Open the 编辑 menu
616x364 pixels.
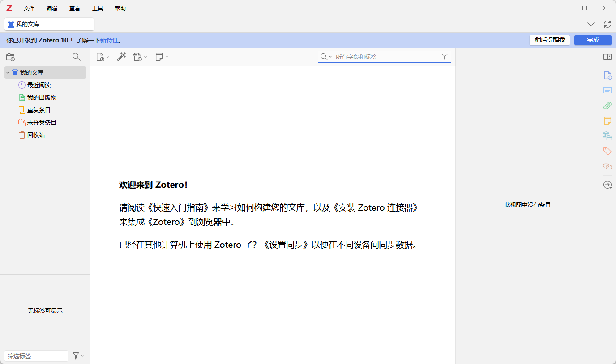point(52,8)
